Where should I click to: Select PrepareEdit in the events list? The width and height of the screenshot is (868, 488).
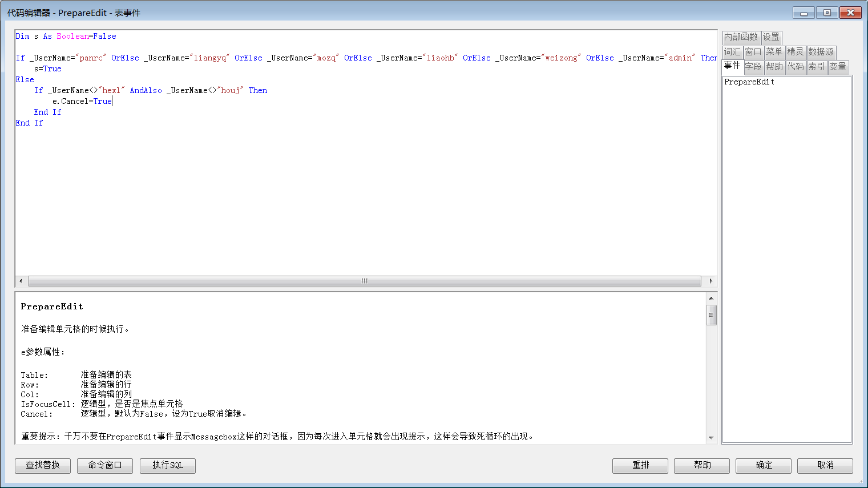tap(749, 82)
